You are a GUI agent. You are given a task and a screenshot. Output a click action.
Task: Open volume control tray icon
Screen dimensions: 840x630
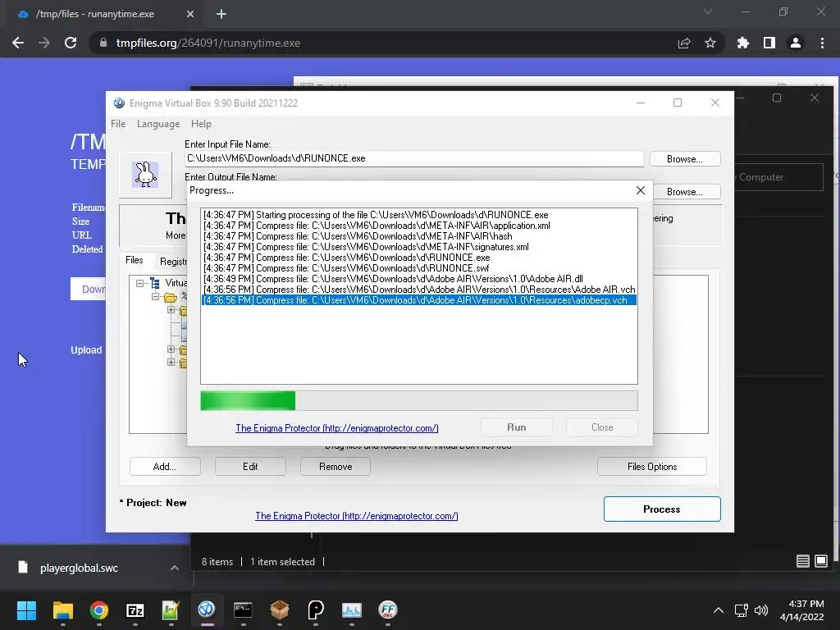[x=760, y=610]
